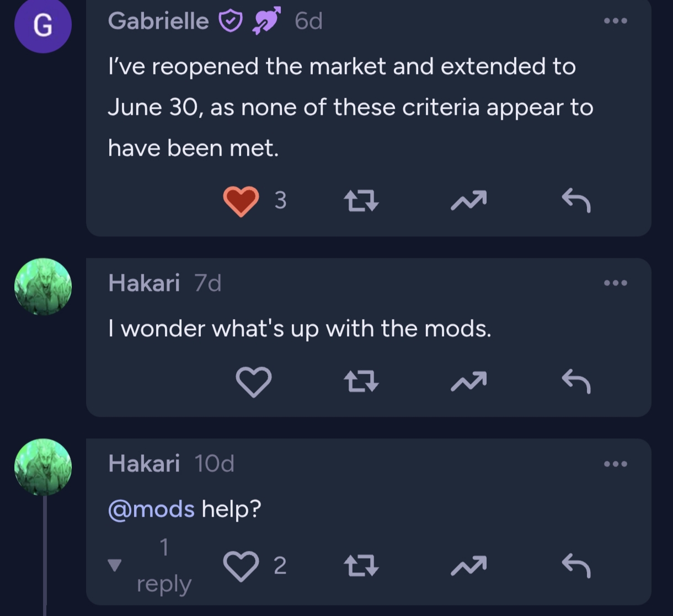Screen dimensions: 673x616
Task: Open three-dot menu on Hakari's 10d comment
Action: click(x=616, y=464)
